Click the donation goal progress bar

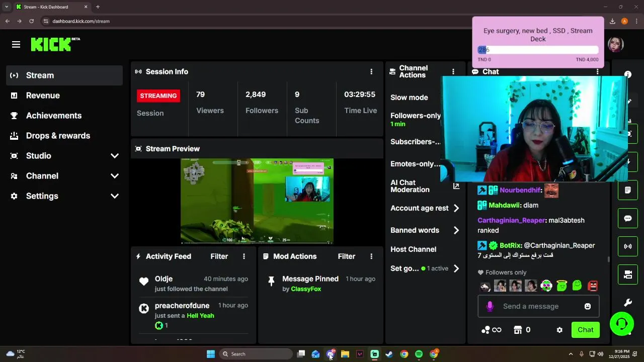[x=538, y=50]
